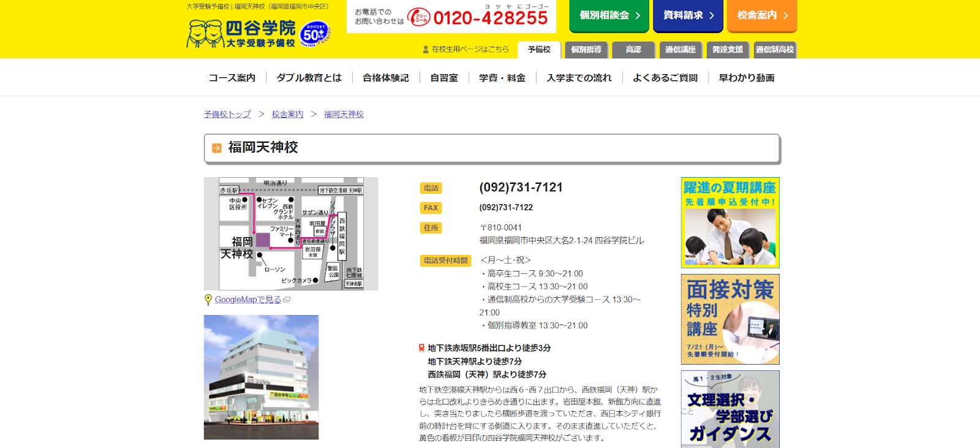Switch to the 個別指導 tab
This screenshot has width=980, height=448.
pyautogui.click(x=586, y=50)
